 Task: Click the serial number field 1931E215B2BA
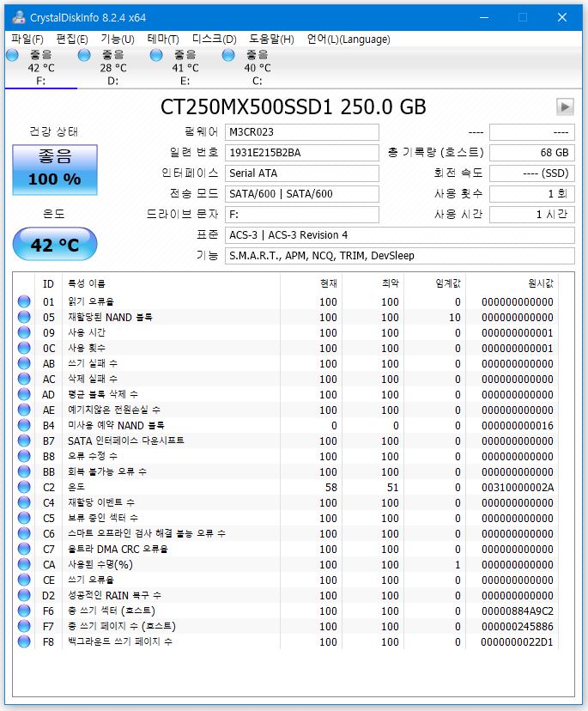(x=302, y=153)
